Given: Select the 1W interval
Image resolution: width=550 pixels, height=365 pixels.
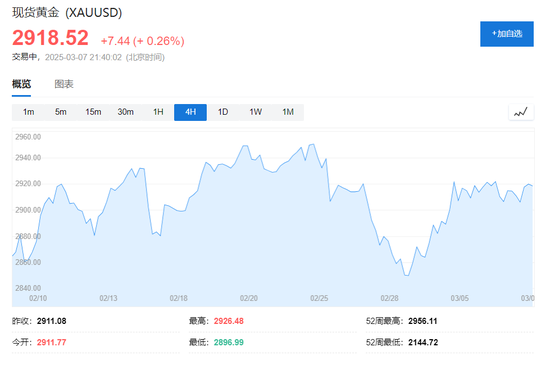Looking at the screenshot, I should pos(255,112).
